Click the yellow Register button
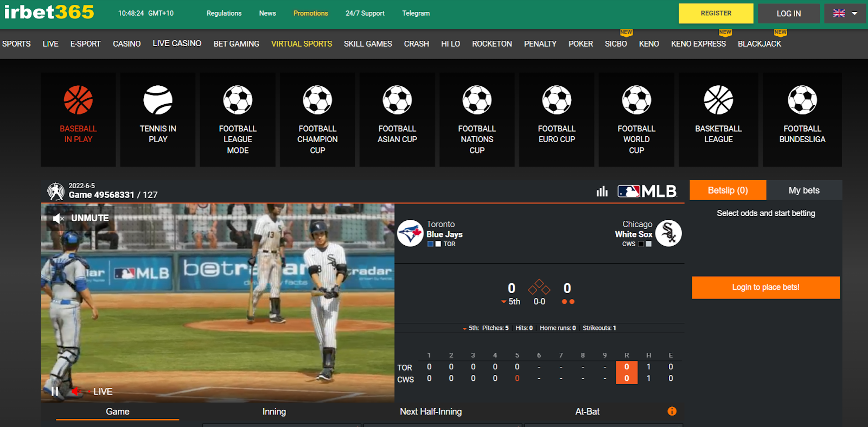Image resolution: width=868 pixels, height=427 pixels. 716,14
